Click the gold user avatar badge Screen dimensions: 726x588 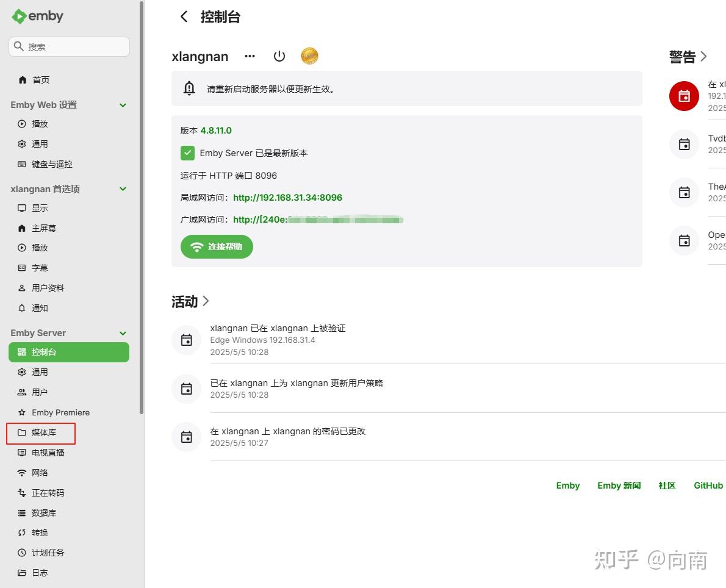[x=309, y=56]
